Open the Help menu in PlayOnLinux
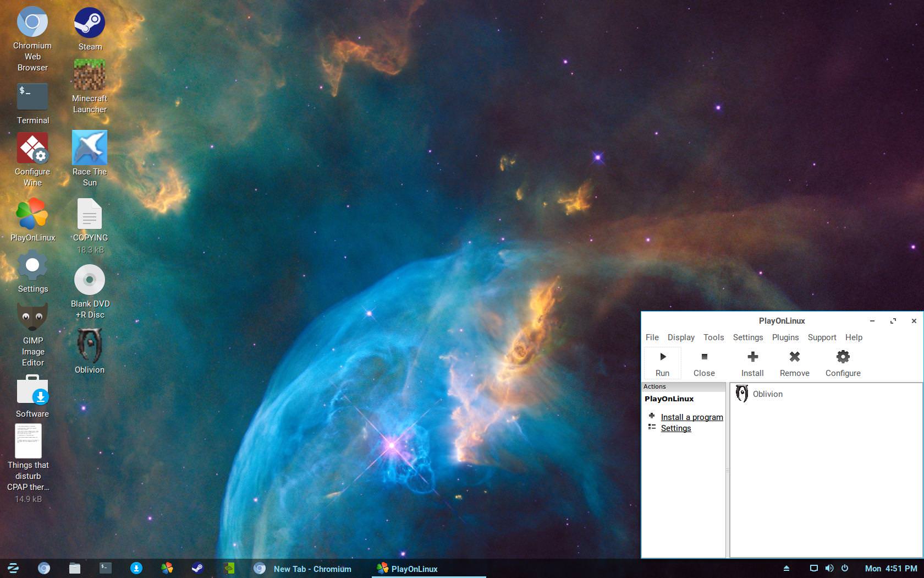Image resolution: width=924 pixels, height=578 pixels. click(x=854, y=337)
